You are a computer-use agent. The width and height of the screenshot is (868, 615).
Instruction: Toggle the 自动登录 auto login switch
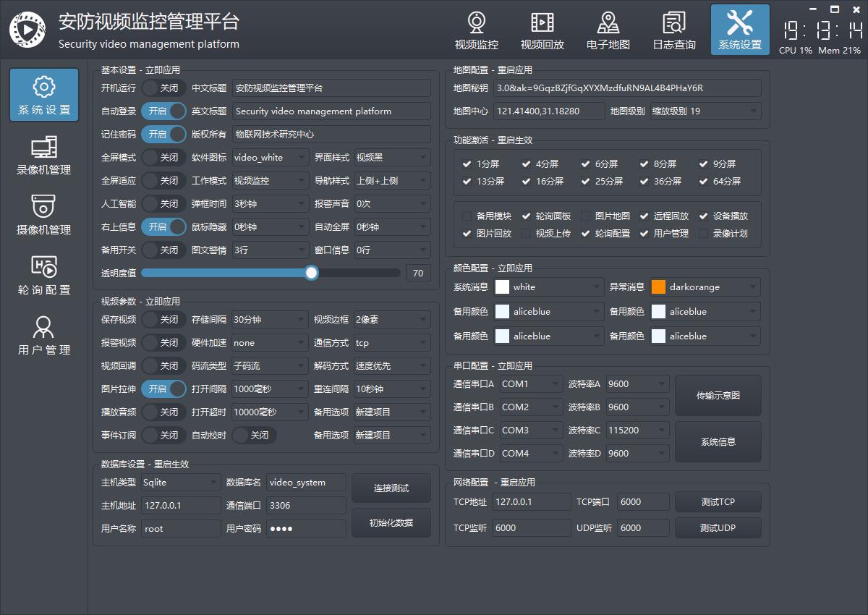(x=163, y=111)
